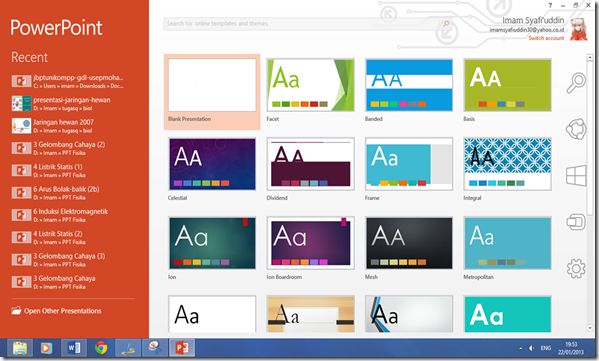Screen dimensions: 599x361
Task: Launch Windows Media Player from the taskbar
Action: coord(46,348)
